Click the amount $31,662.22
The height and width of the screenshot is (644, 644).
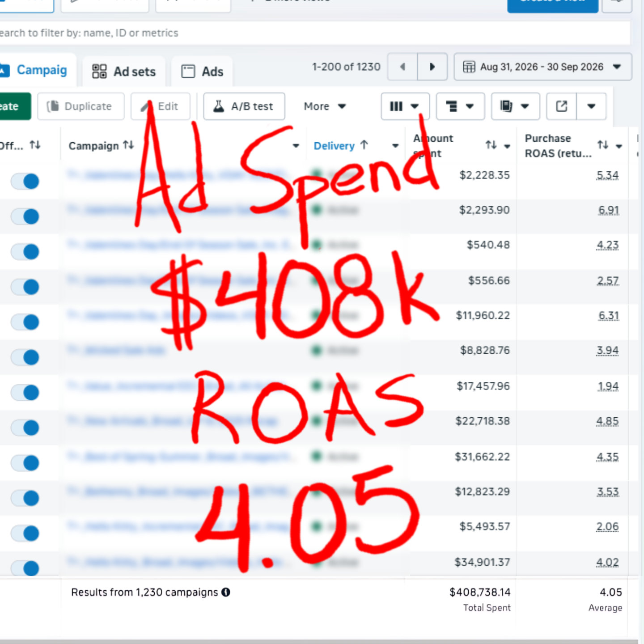(482, 457)
